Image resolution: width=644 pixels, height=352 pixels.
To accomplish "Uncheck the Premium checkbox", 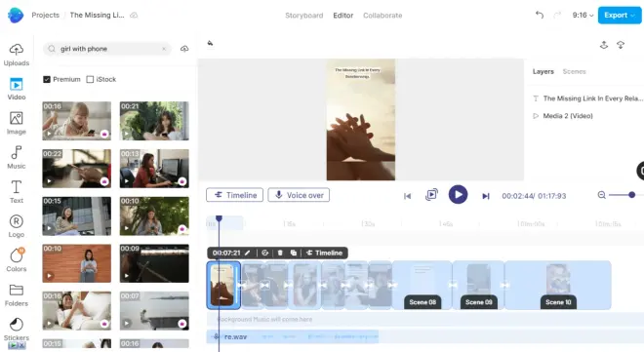I will pyautogui.click(x=47, y=79).
